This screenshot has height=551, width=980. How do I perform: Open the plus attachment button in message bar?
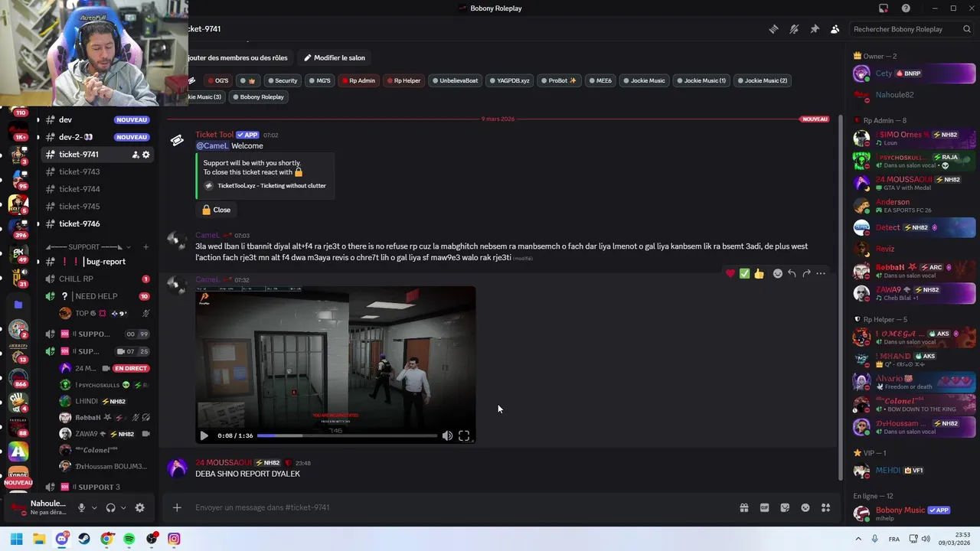(x=177, y=507)
